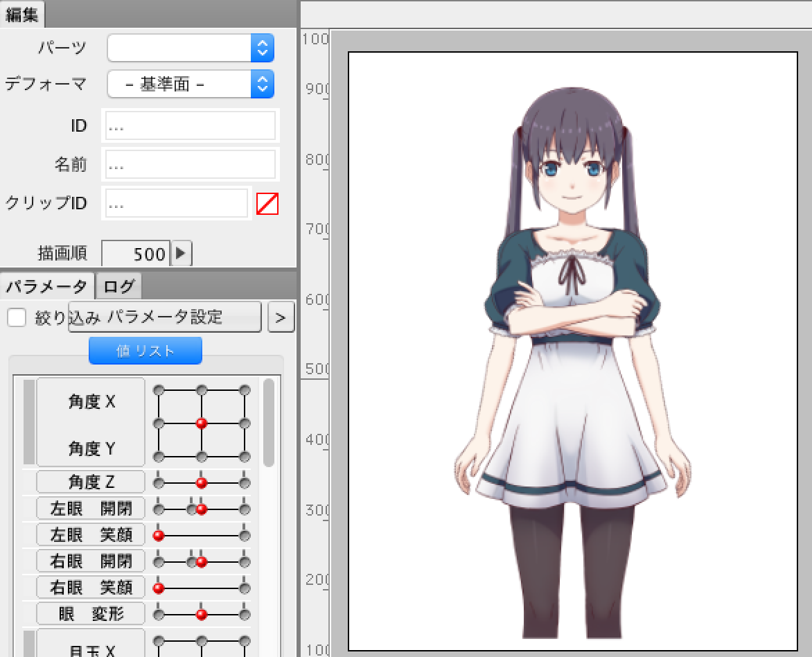Image resolution: width=812 pixels, height=657 pixels.
Task: Switch to the パラメータ tab
Action: (x=46, y=286)
